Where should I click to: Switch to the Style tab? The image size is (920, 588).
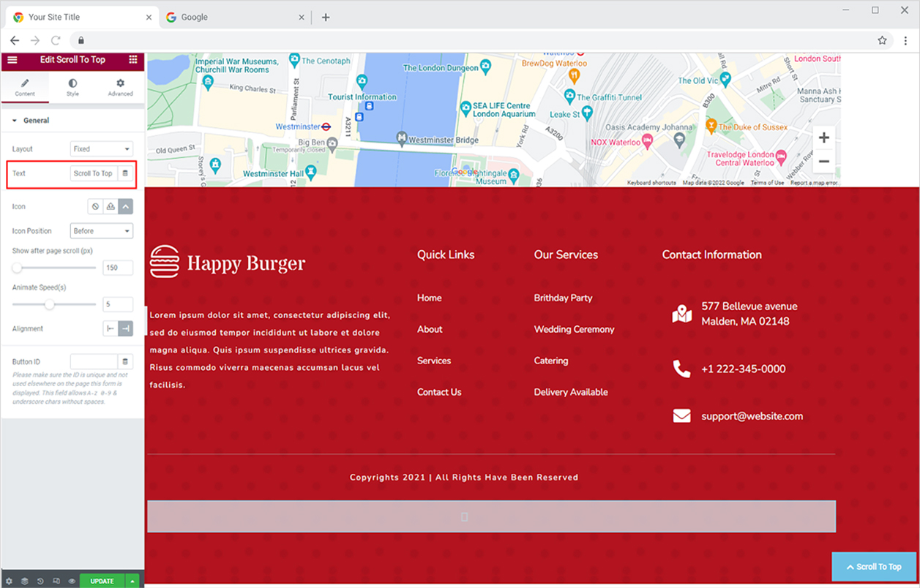click(72, 87)
